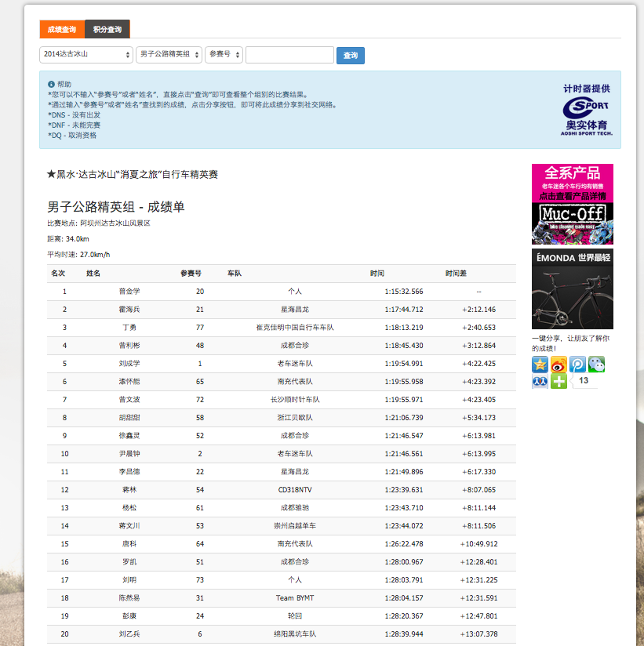
Task: Open the ÉMONDA bike advertisement
Action: point(573,289)
